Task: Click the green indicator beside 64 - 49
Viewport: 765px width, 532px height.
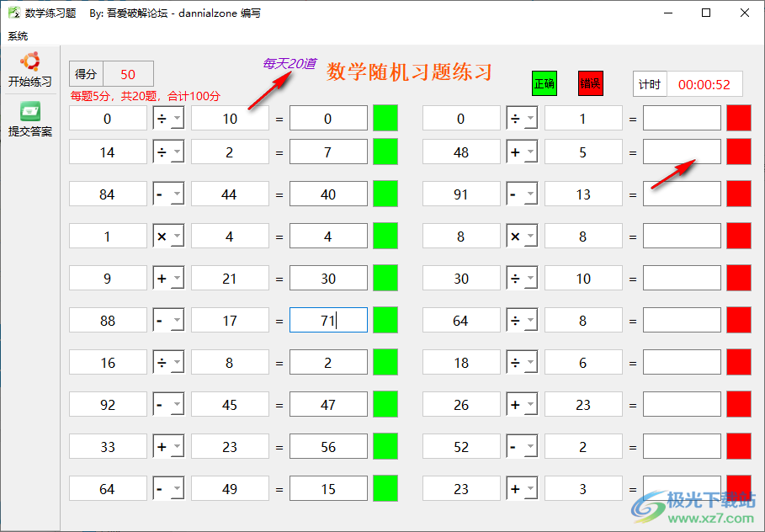Action: click(385, 488)
